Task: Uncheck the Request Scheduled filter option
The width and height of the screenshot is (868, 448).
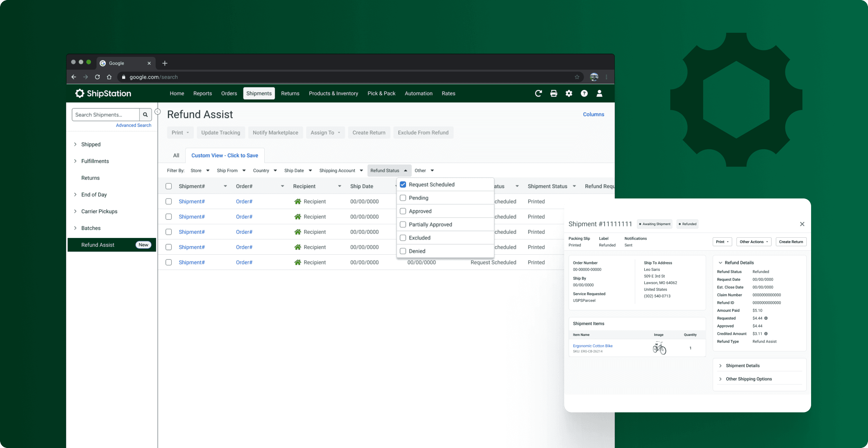Action: (403, 184)
